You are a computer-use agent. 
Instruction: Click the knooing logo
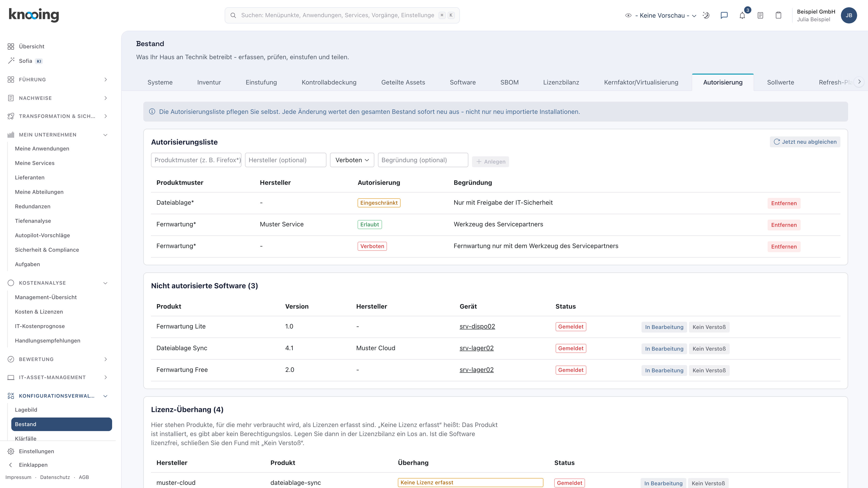point(34,15)
